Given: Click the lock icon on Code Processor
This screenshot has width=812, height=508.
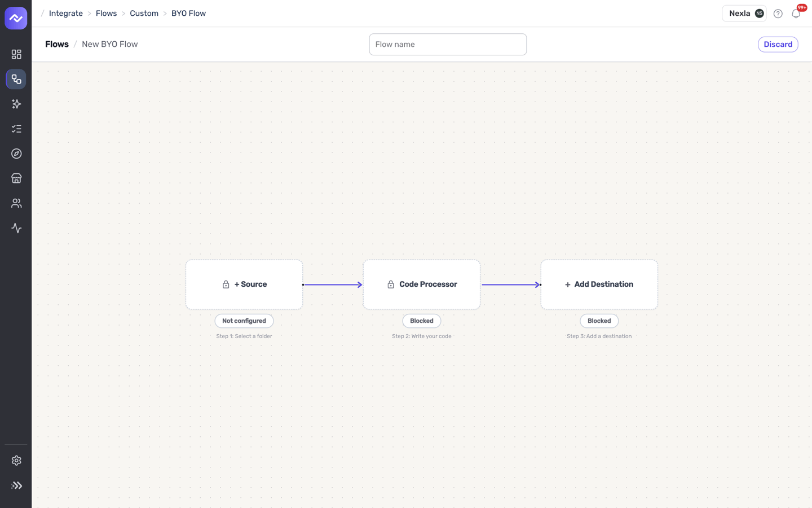Looking at the screenshot, I should [391, 284].
